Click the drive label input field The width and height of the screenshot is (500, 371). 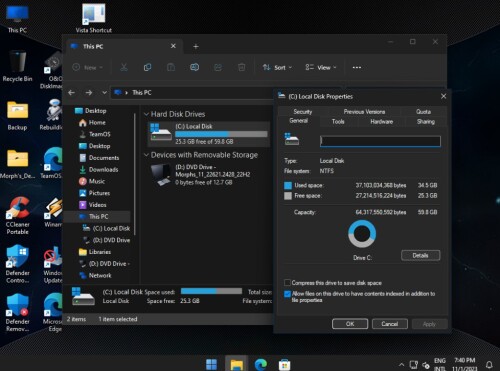tap(380, 141)
